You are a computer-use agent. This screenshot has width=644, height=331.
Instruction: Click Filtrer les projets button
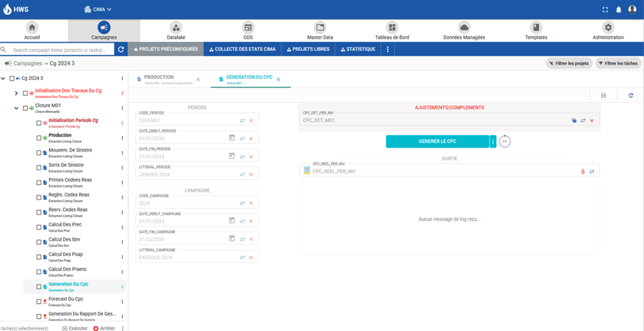tap(569, 63)
